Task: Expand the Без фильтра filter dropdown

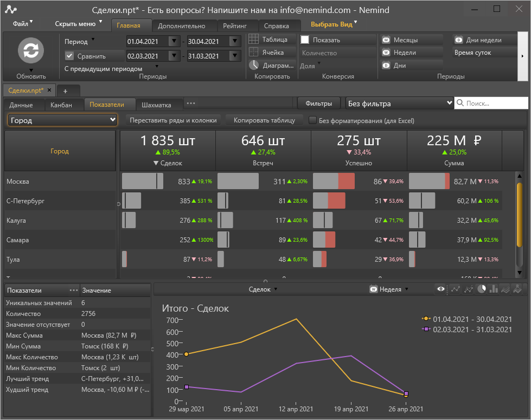Action: click(399, 104)
